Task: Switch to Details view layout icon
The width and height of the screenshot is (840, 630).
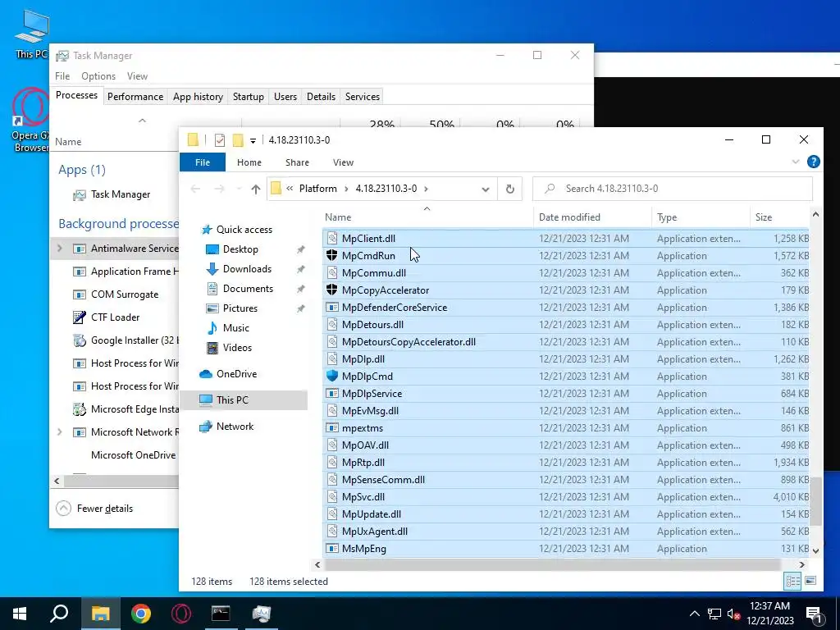Action: 792,582
